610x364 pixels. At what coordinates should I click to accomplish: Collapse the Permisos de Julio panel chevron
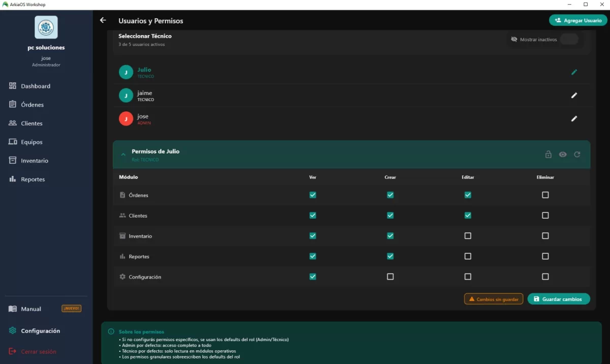click(x=123, y=155)
